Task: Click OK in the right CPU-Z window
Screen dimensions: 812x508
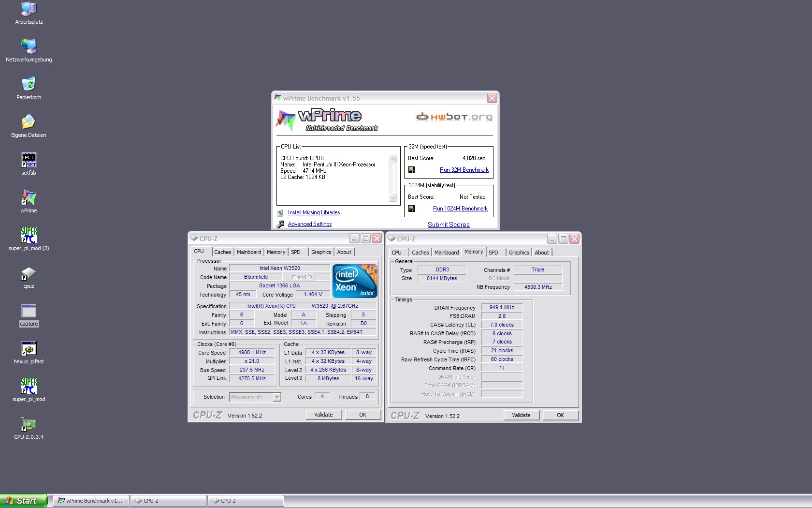Action: pyautogui.click(x=561, y=415)
